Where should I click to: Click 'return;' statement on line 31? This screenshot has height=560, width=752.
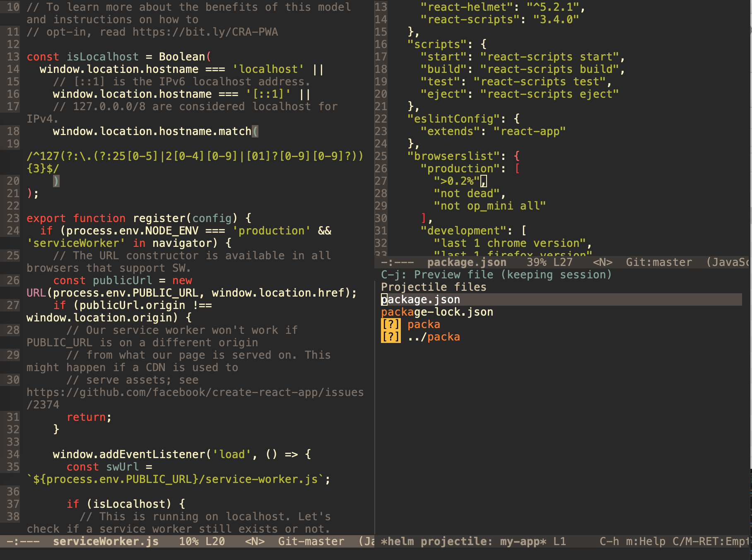[89, 417]
